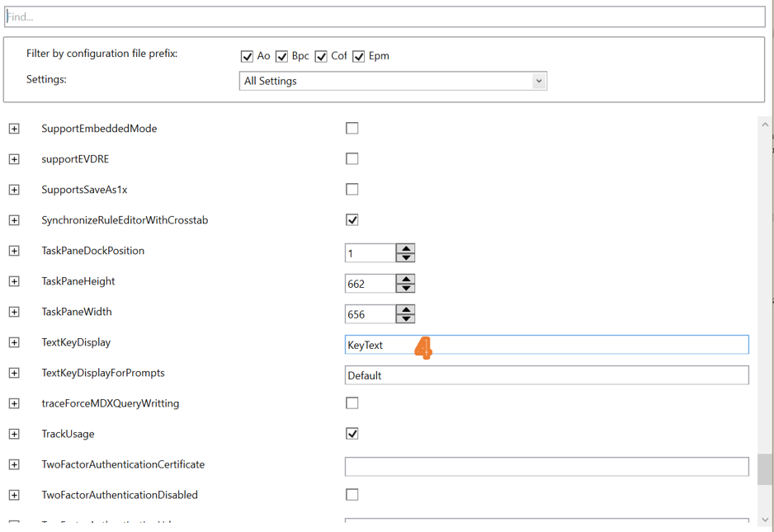The width and height of the screenshot is (774, 532).
Task: Open the All Settings dropdown
Action: [393, 81]
